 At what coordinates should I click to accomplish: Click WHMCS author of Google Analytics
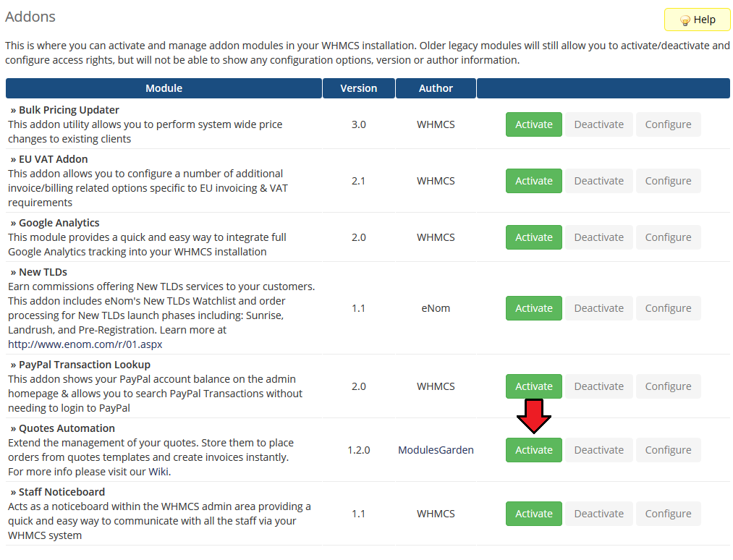click(436, 237)
